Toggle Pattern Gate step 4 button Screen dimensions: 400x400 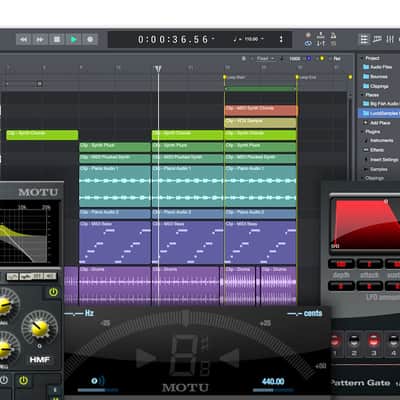[394, 341]
